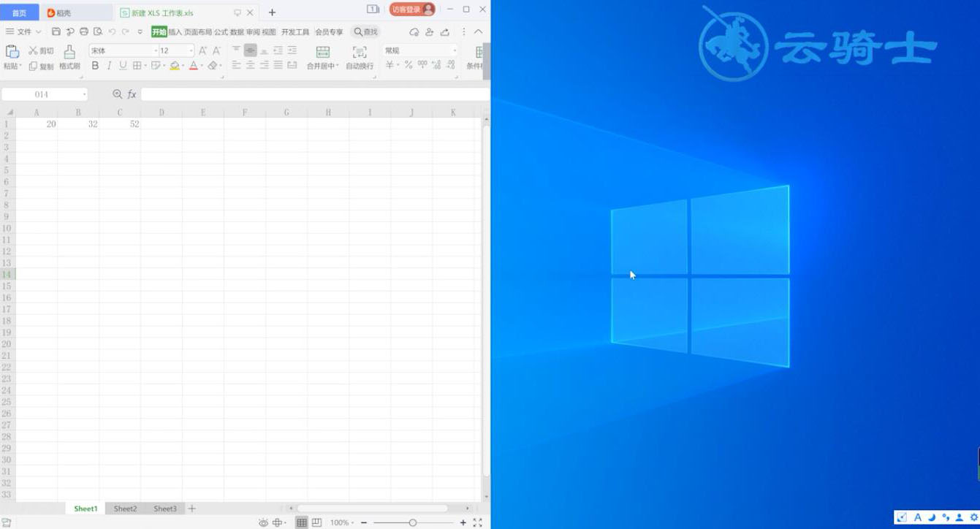
Task: Align text to top of cell
Action: [x=236, y=50]
